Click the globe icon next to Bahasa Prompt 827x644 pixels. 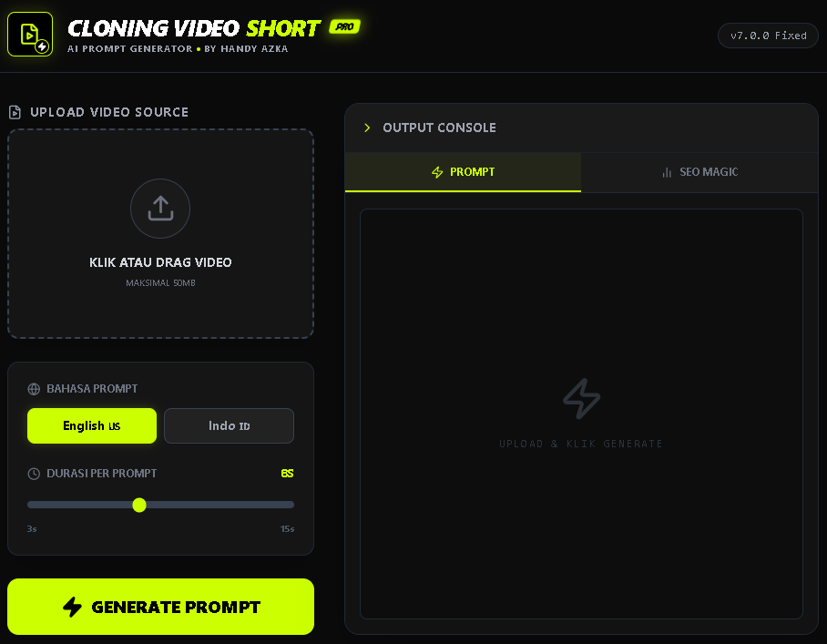coord(34,389)
